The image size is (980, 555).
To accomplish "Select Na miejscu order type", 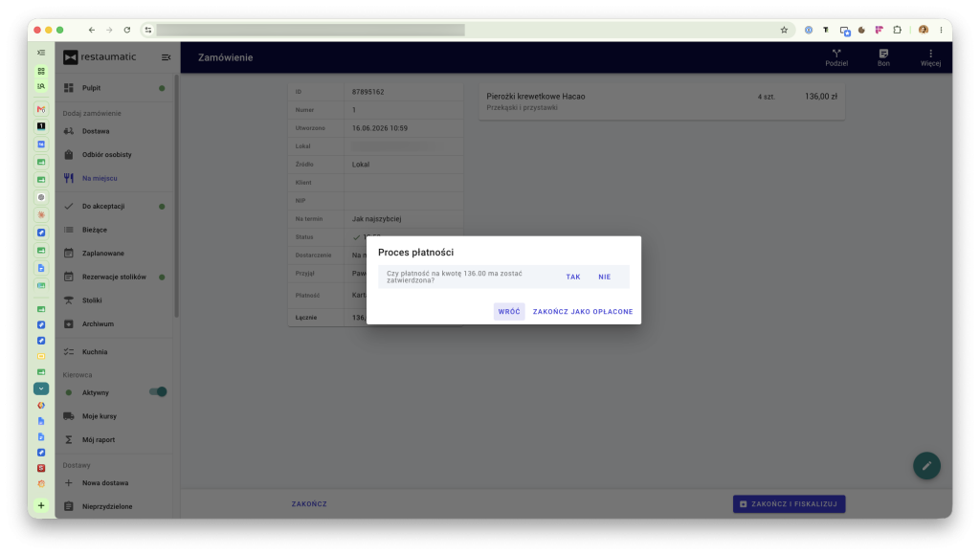I will [x=114, y=178].
